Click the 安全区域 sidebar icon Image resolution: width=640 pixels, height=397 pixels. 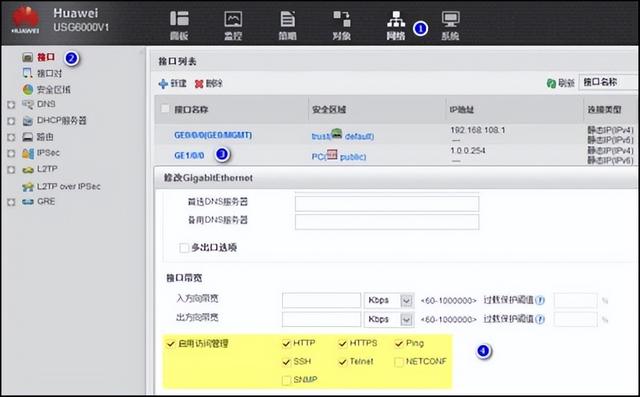pos(27,89)
